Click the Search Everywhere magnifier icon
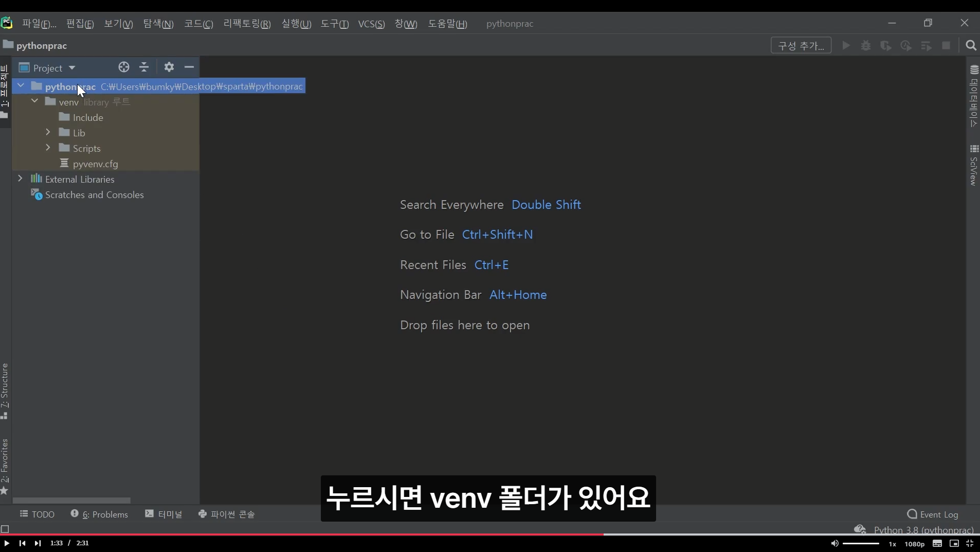Viewport: 980px width, 552px height. point(971,45)
